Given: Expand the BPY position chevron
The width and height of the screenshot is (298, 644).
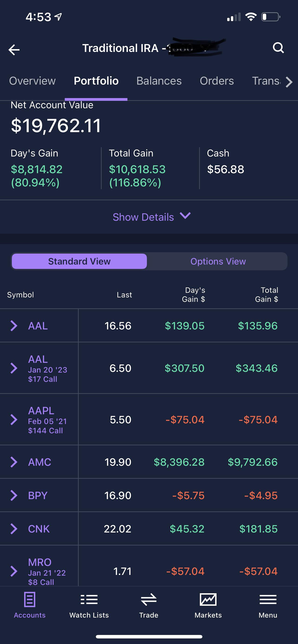Looking at the screenshot, I should 14,495.
